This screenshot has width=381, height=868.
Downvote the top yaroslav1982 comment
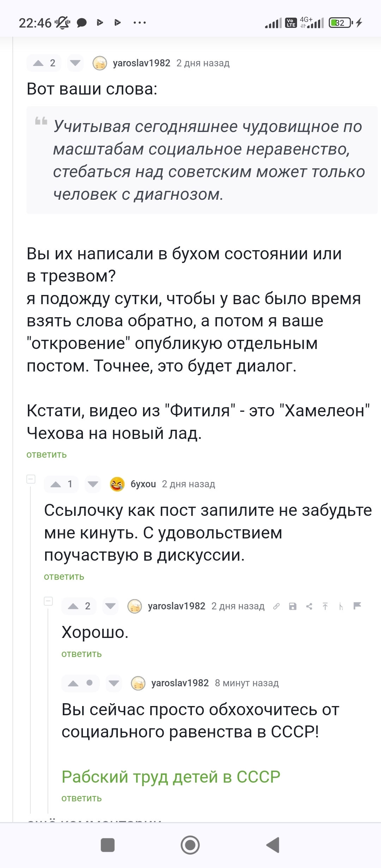pyautogui.click(x=75, y=63)
